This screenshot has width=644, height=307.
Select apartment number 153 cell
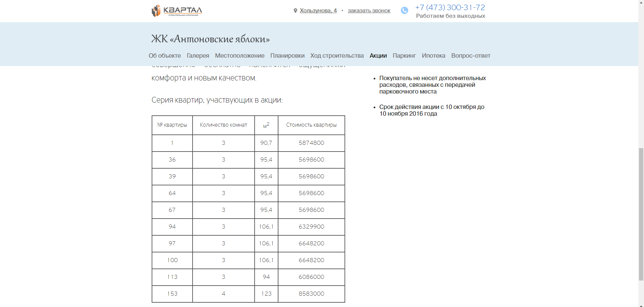click(x=172, y=294)
